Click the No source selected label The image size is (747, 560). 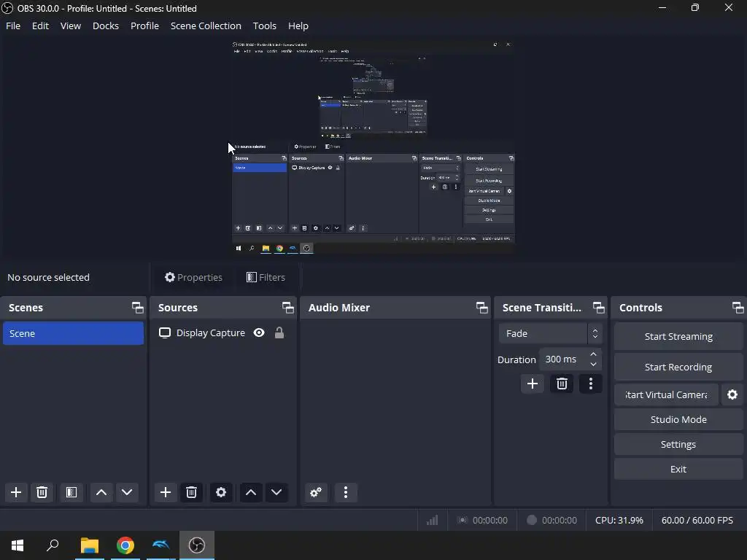pos(49,277)
